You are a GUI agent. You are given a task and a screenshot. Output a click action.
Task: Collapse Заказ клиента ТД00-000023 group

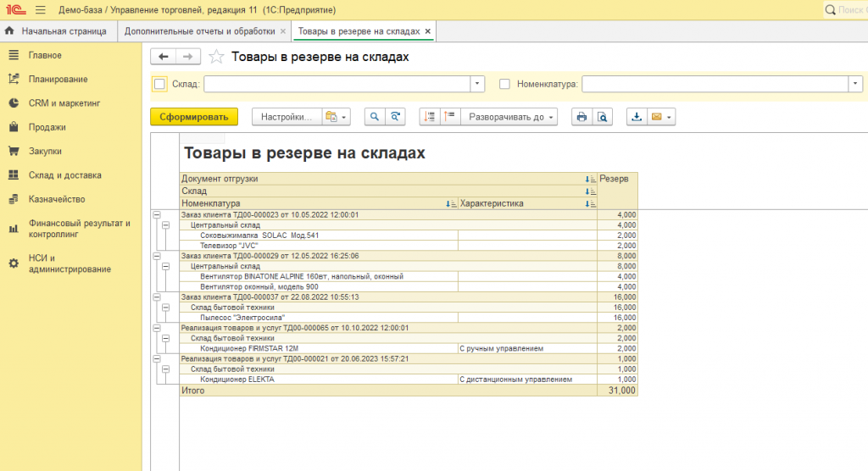coord(157,214)
